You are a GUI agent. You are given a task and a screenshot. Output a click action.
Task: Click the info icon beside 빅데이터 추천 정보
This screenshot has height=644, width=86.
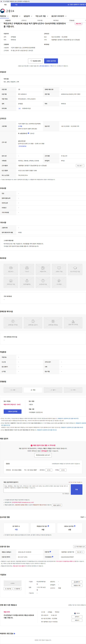(14, 633)
